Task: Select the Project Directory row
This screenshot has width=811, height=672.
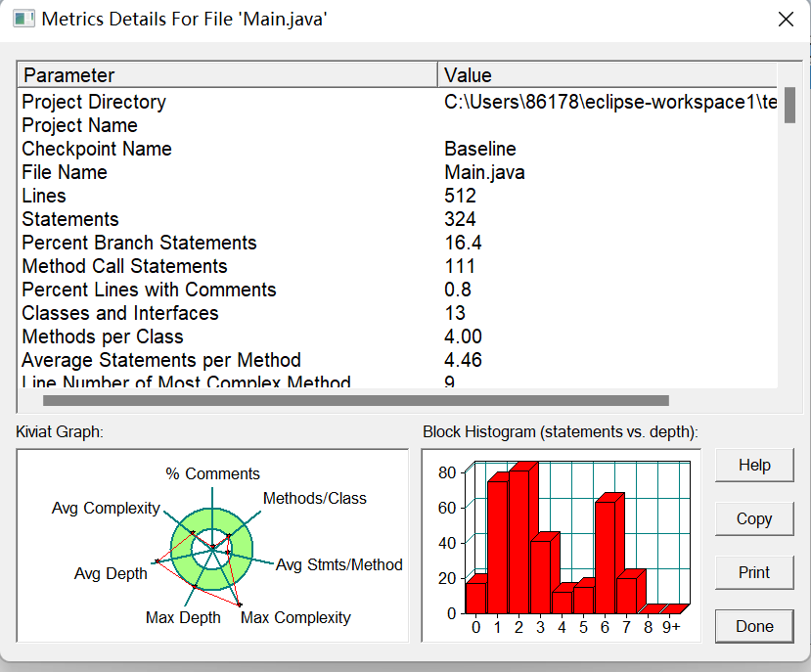Action: coord(398,102)
